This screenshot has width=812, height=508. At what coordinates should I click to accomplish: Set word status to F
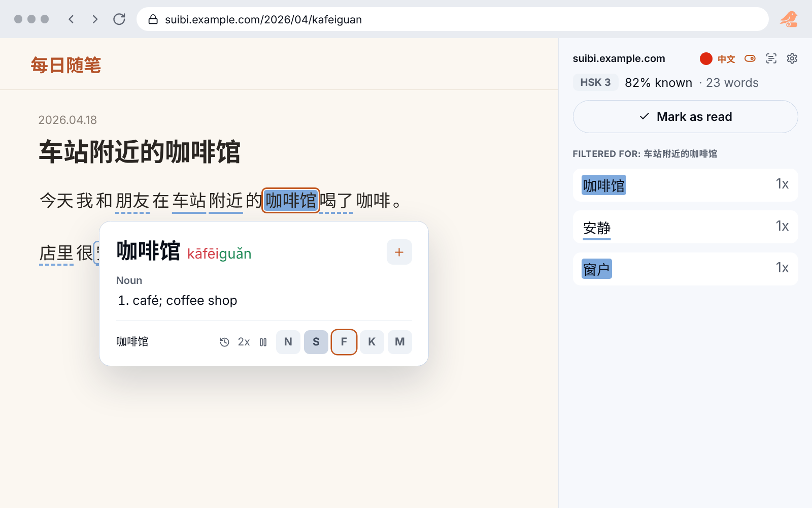click(344, 342)
